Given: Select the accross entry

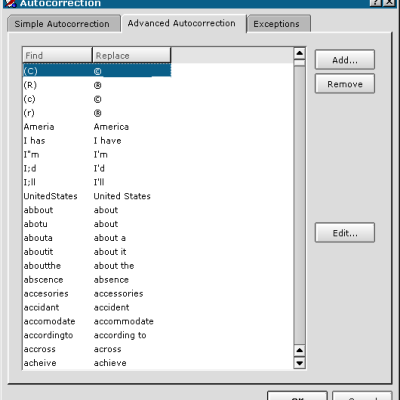Looking at the screenshot, I should [97, 349].
